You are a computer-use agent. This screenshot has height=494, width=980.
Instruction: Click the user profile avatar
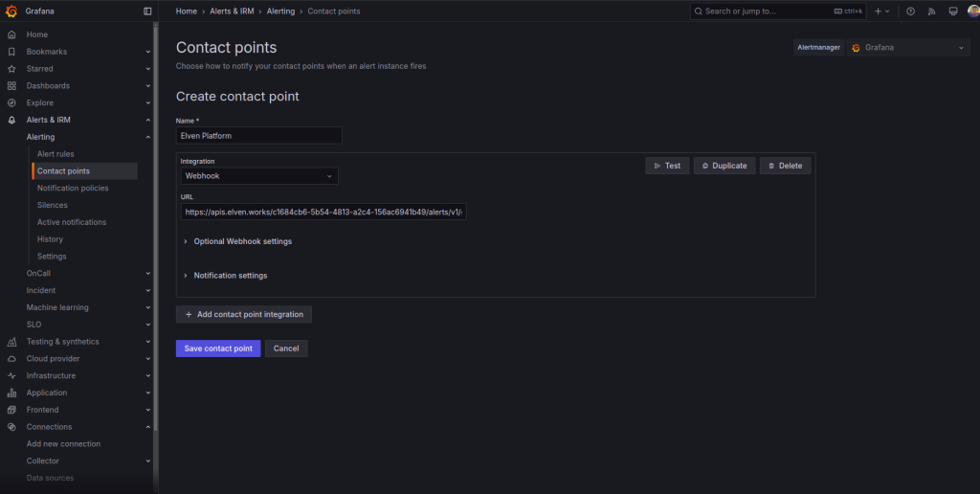pos(972,11)
